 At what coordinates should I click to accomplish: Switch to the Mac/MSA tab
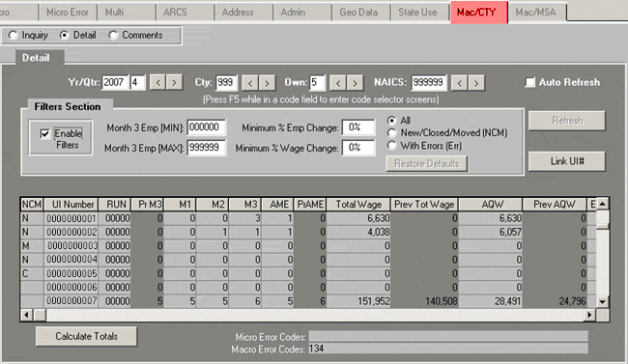click(537, 13)
